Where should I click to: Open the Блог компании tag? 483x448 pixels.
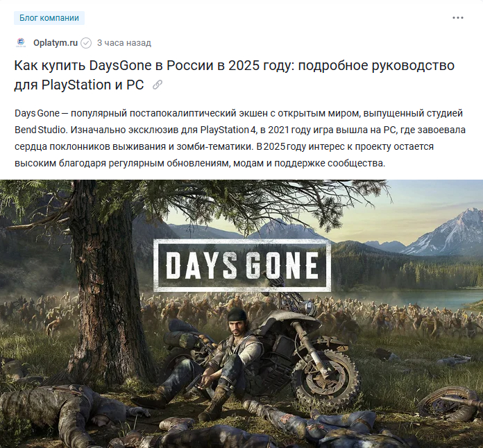[x=49, y=18]
